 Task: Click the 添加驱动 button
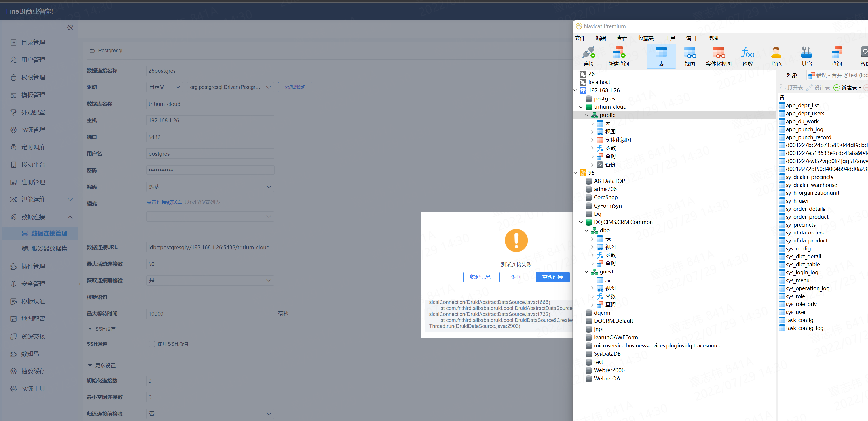(x=295, y=87)
